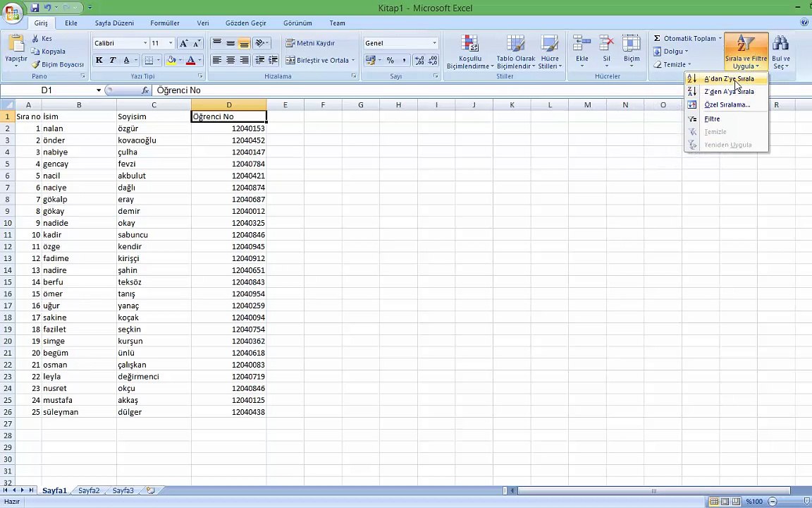Image resolution: width=812 pixels, height=508 pixels.
Task: Toggle Metni Kaydır text wrapping
Action: click(310, 43)
